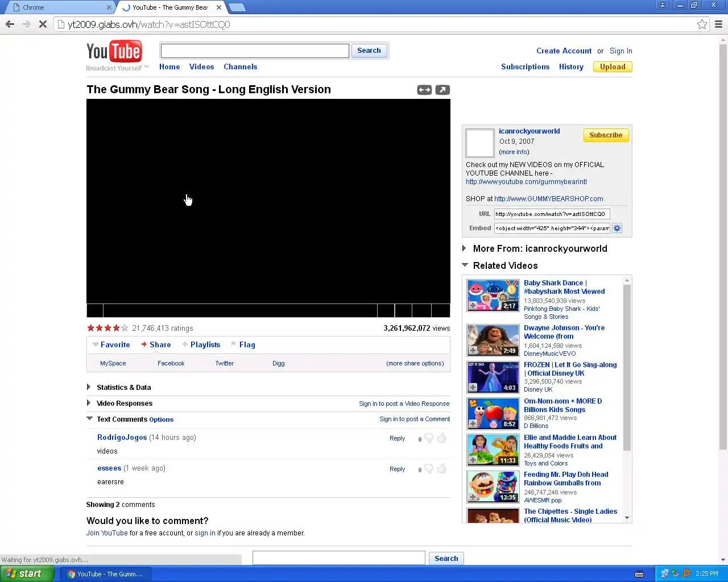Click the video player seek bar
728x582 pixels.
[x=240, y=310]
